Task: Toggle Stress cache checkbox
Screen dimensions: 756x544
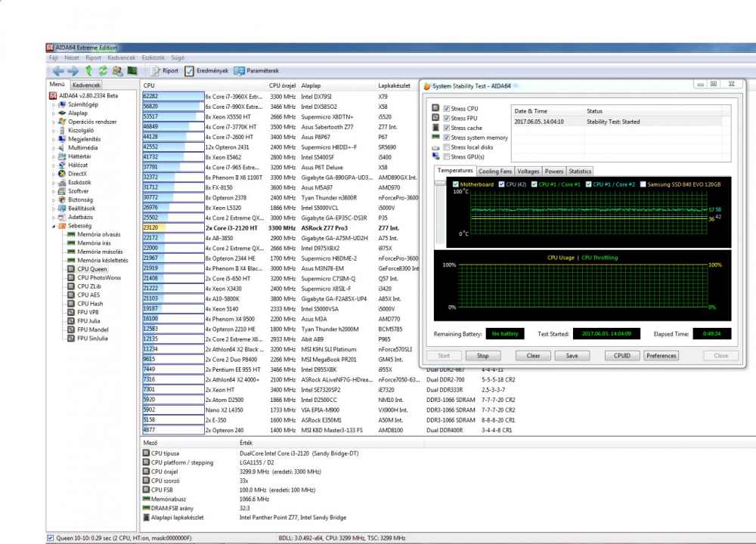Action: (447, 128)
